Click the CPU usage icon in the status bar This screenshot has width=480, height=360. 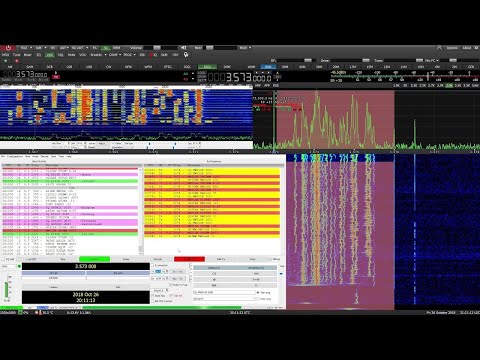pyautogui.click(x=20, y=312)
